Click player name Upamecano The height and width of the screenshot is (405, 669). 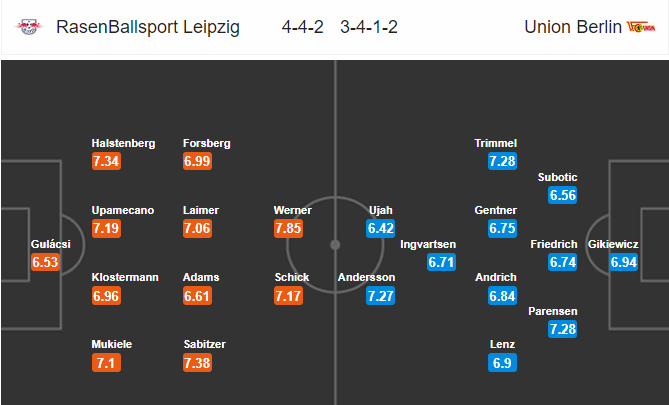[x=123, y=210]
